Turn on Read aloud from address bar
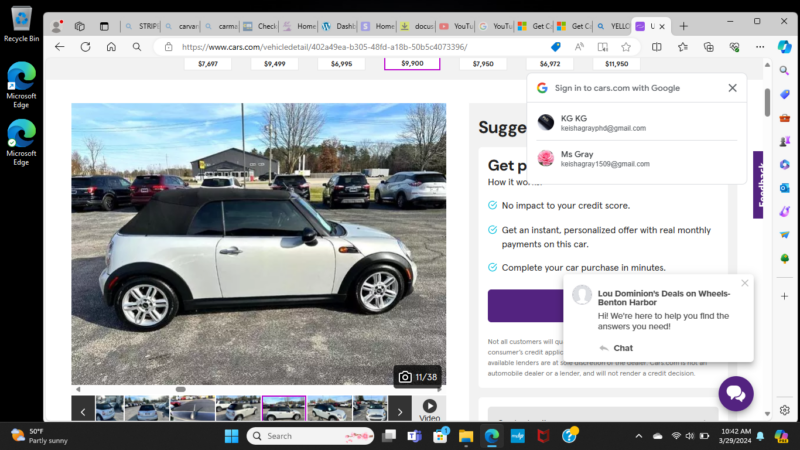800x450 pixels. pos(579,47)
